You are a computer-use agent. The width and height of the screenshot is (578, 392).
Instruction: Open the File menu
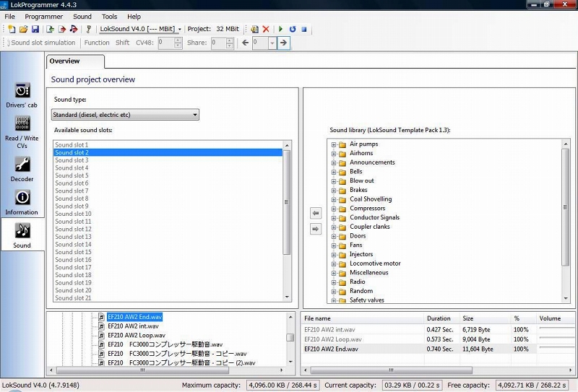click(x=9, y=17)
